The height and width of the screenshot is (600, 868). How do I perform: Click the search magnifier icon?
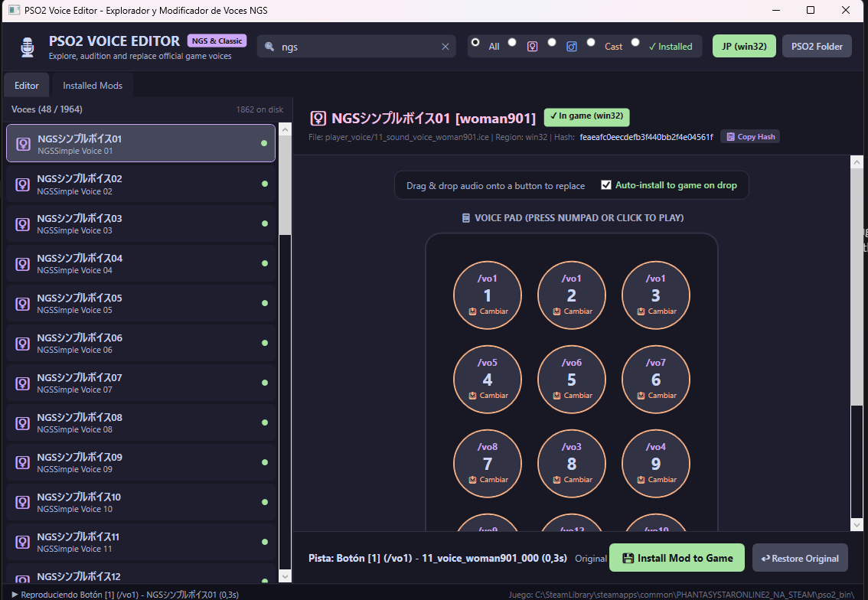point(269,47)
